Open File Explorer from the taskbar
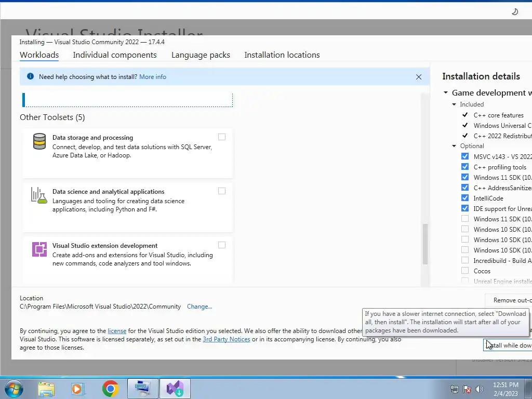This screenshot has height=399, width=532. coord(46,389)
